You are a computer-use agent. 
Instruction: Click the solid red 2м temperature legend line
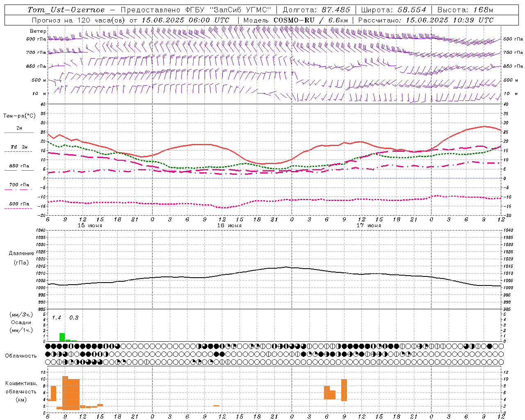tap(19, 132)
